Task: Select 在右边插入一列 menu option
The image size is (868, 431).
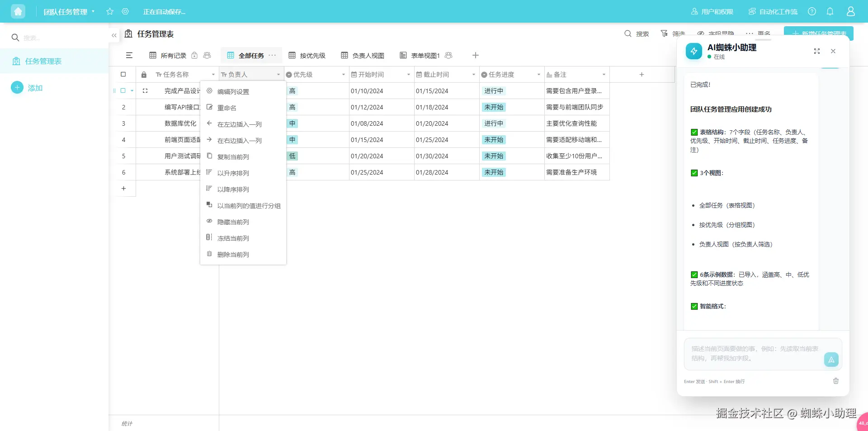Action: 243,140
